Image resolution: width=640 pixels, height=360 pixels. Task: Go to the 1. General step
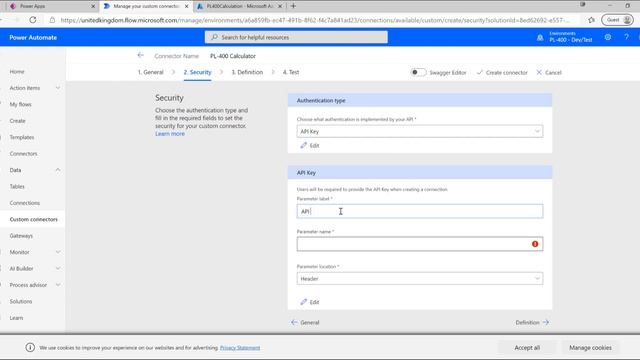pos(150,72)
